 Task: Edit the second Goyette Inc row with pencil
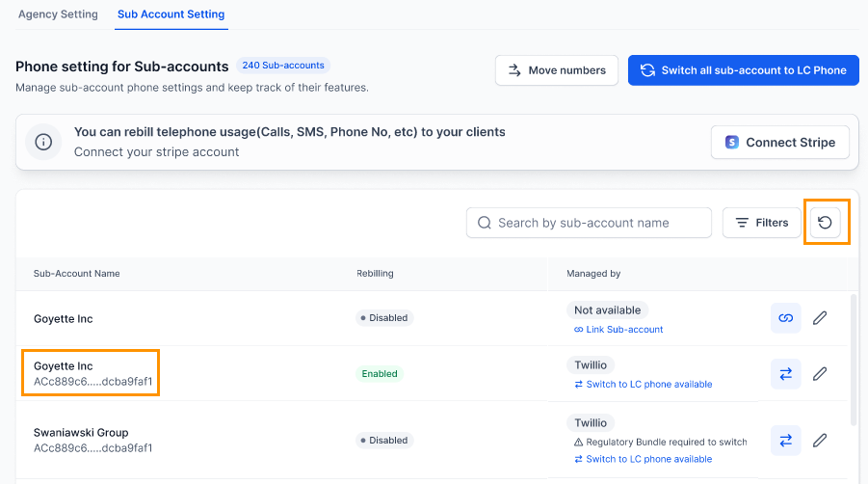820,374
